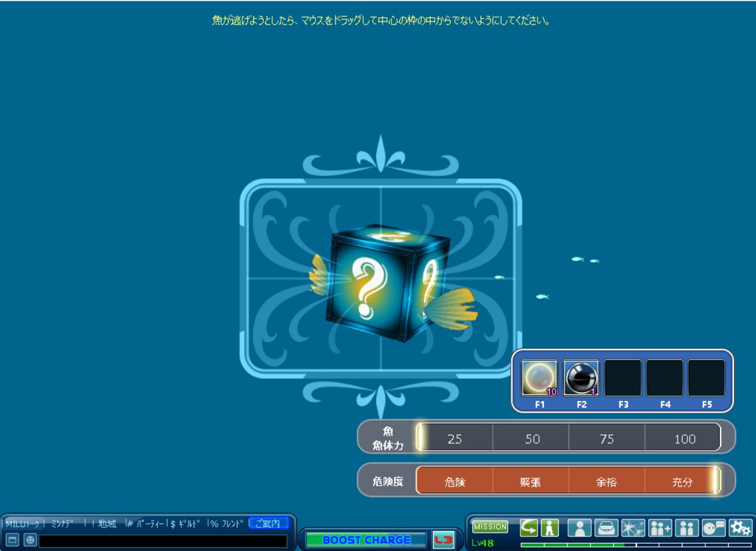Screen dimensions: 756x551
Task: Switch to the 地域 chat tab
Action: click(x=106, y=524)
